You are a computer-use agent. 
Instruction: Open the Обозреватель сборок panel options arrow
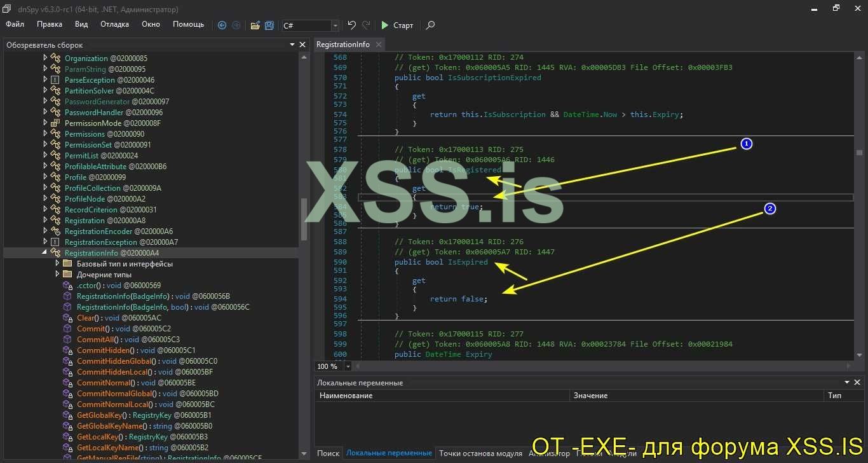pyautogui.click(x=292, y=45)
